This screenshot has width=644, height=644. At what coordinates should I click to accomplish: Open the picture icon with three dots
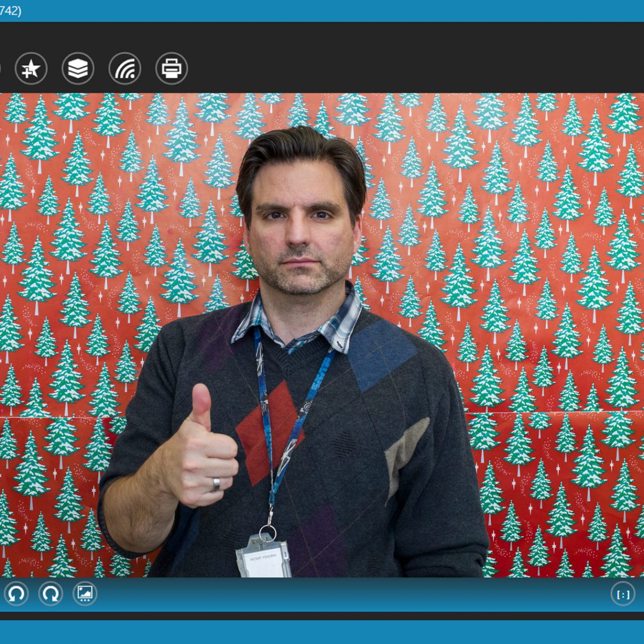(85, 594)
